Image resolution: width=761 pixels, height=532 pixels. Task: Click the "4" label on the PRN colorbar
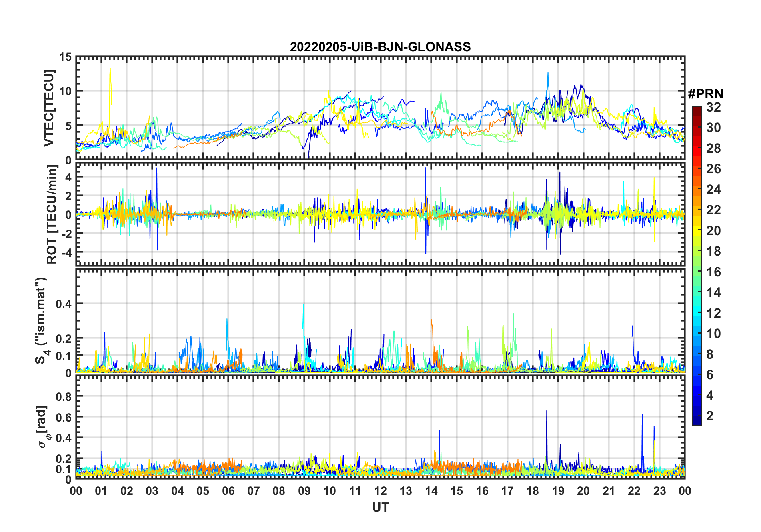710,396
